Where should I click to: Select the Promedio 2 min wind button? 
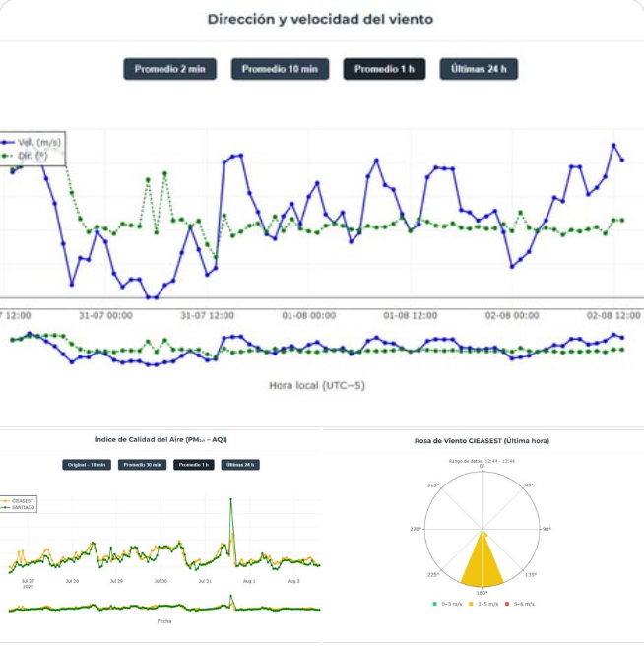pyautogui.click(x=169, y=69)
